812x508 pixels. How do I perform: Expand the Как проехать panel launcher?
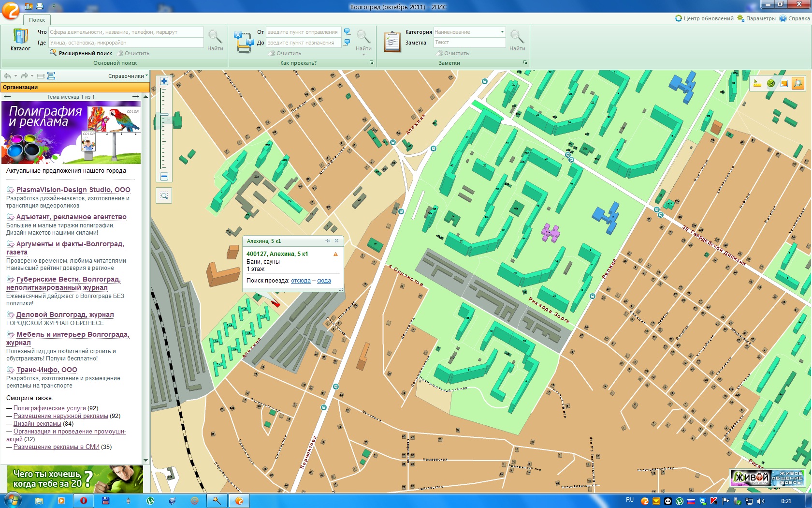click(x=371, y=63)
